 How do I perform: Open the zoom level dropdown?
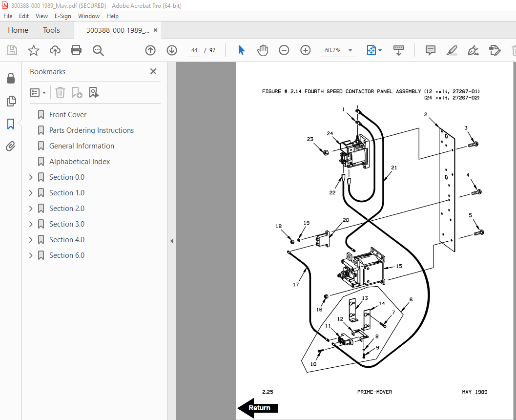tap(351, 50)
